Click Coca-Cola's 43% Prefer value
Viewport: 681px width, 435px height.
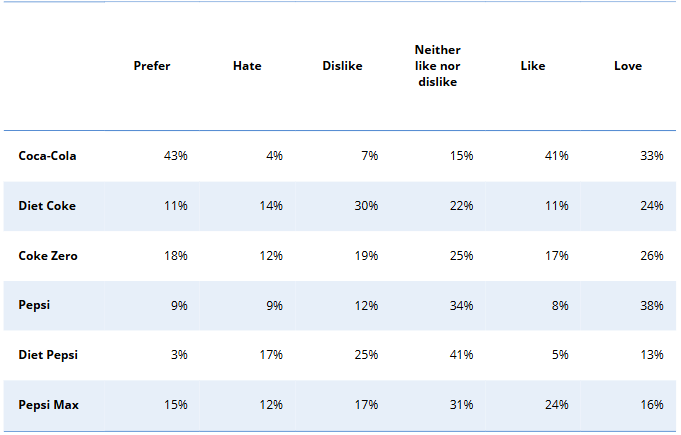tap(176, 156)
